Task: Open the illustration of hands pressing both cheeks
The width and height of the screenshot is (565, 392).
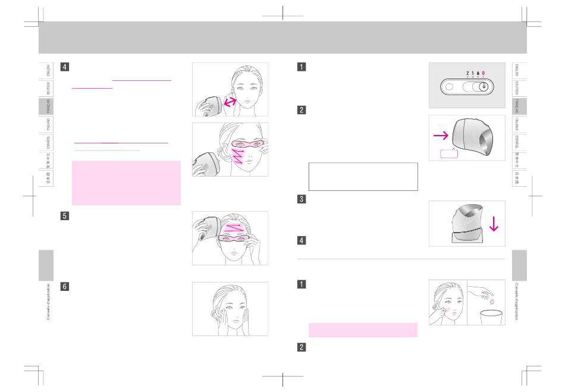Action: pos(230,309)
